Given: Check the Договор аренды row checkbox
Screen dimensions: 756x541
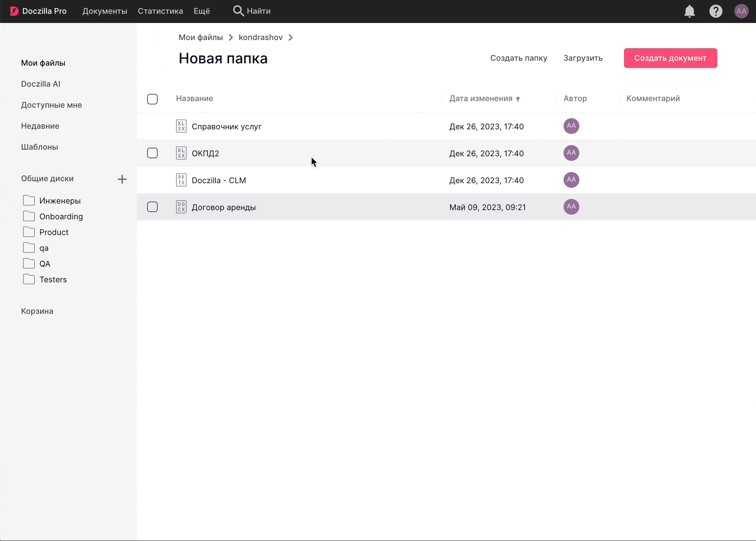Looking at the screenshot, I should pyautogui.click(x=152, y=207).
